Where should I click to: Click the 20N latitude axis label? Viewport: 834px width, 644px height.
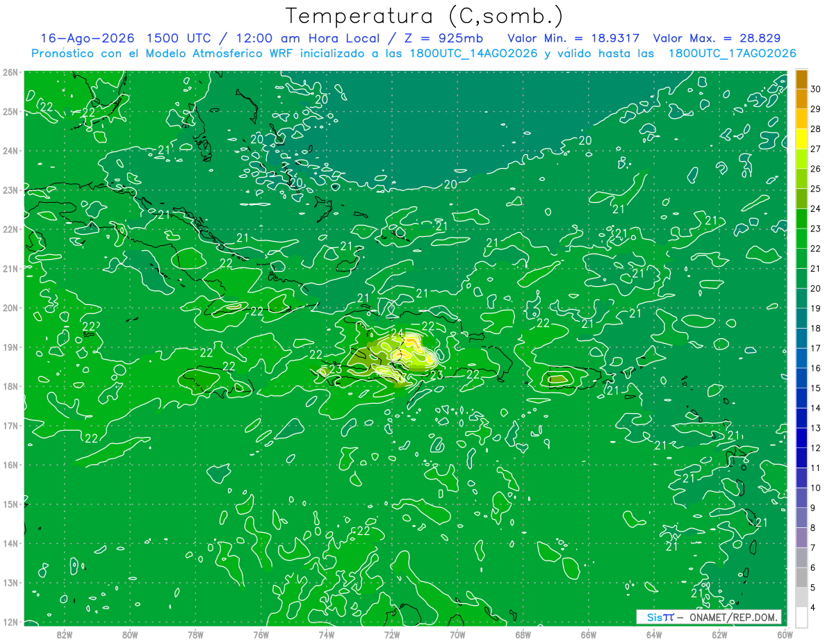10,308
